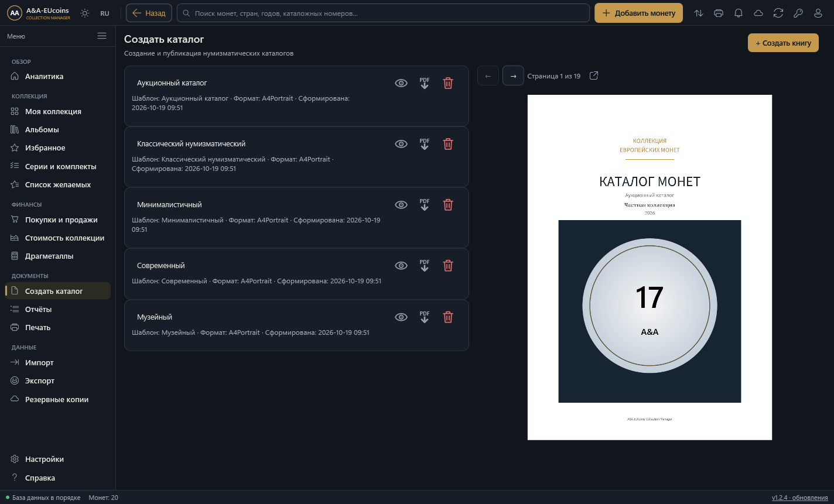The height and width of the screenshot is (504, 834).
Task: Download PDF of Аукционный каталог
Action: [425, 83]
